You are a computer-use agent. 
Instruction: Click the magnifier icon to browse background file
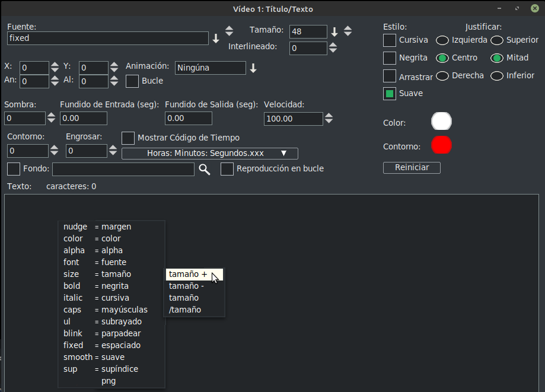coord(204,170)
